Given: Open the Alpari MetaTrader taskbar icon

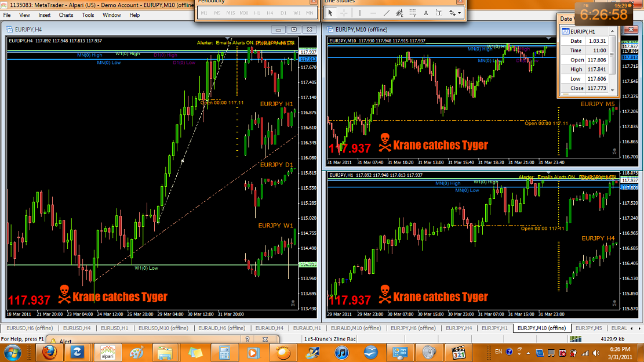Looking at the screenshot, I should (x=108, y=353).
